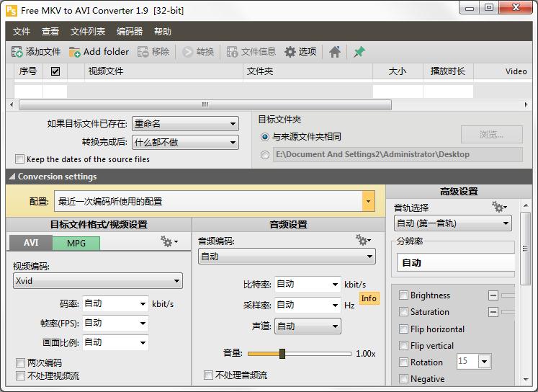Expand the 视频编码 Xvid dropdown
Screen dimensions: 538x392
tap(176, 281)
